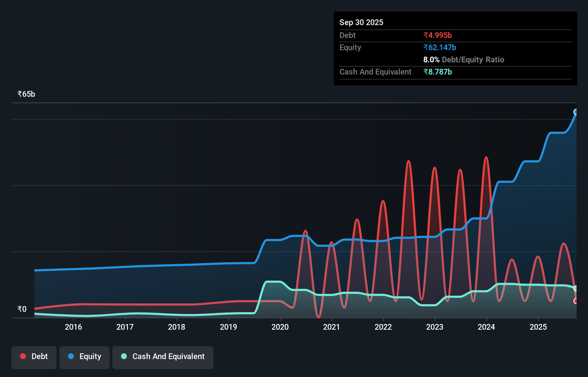588x377 pixels.
Task: Select the teal Cash endpoint marker on chart
Action: click(x=576, y=288)
